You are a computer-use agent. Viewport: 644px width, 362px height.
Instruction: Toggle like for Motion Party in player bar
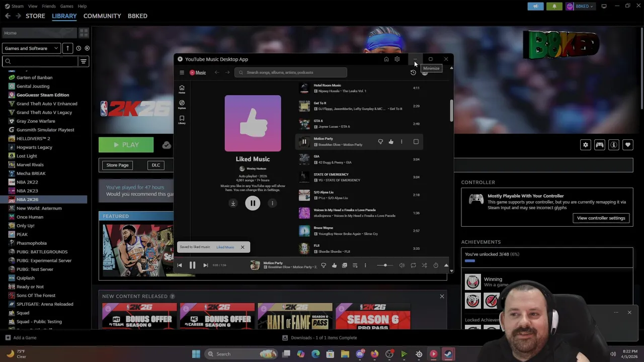tap(334, 265)
